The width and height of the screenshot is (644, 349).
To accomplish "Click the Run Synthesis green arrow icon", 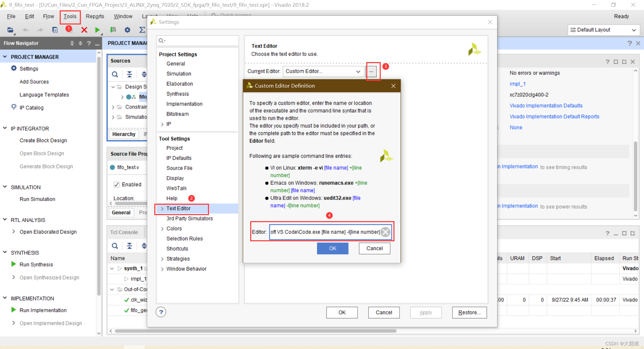I will click(14, 264).
